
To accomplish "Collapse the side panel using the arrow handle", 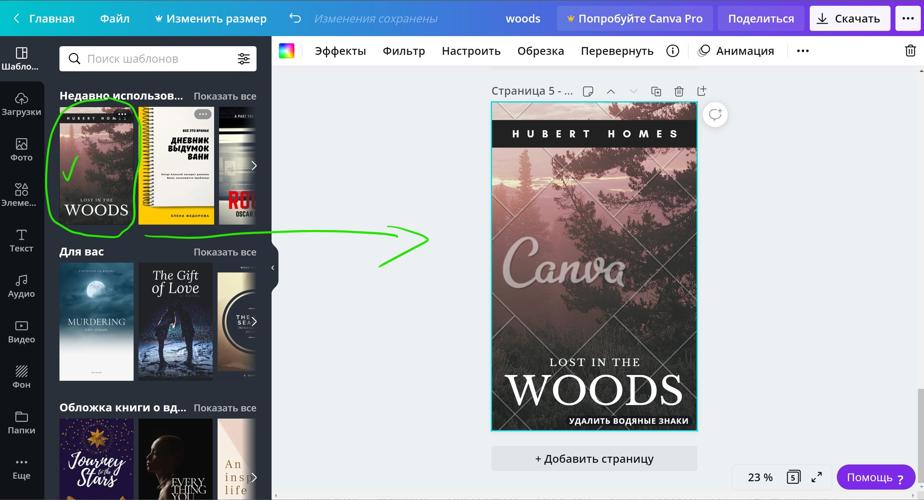I will [272, 267].
